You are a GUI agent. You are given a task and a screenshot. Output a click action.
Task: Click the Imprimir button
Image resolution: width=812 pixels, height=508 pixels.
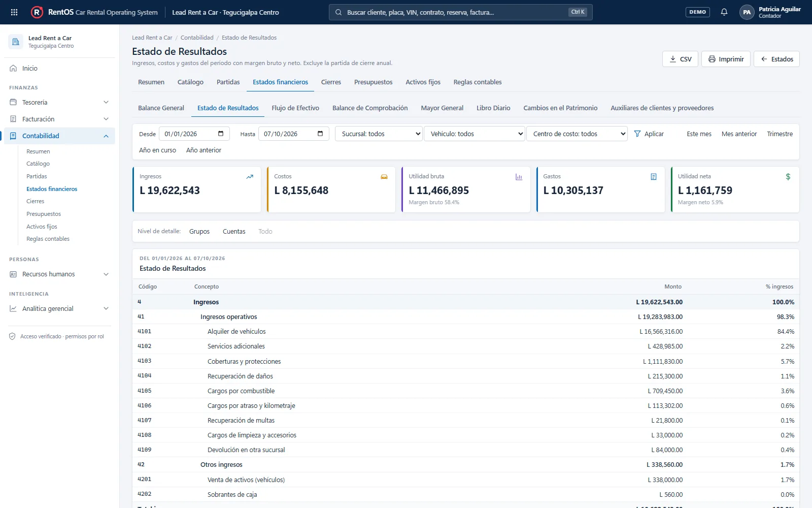[726, 59]
